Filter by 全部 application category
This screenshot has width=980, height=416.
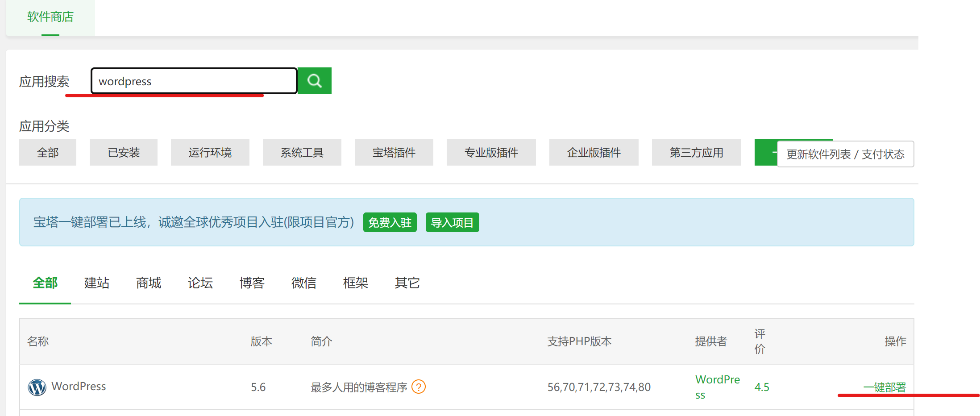tap(48, 153)
